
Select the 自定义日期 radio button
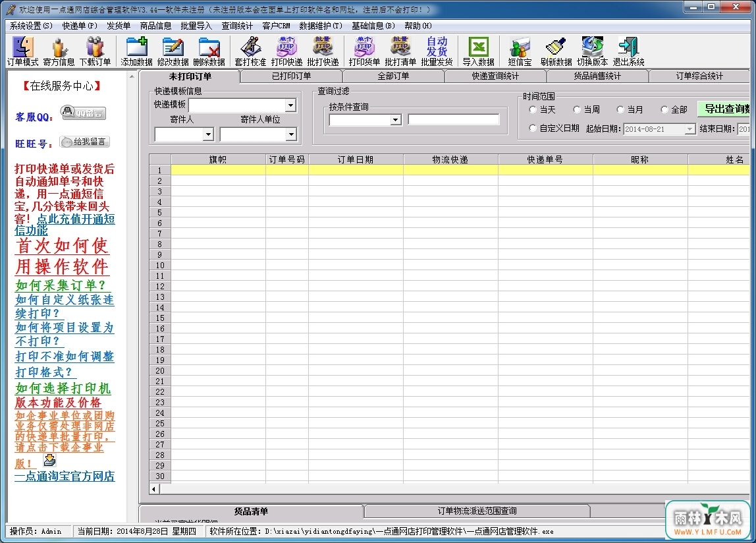coord(532,128)
